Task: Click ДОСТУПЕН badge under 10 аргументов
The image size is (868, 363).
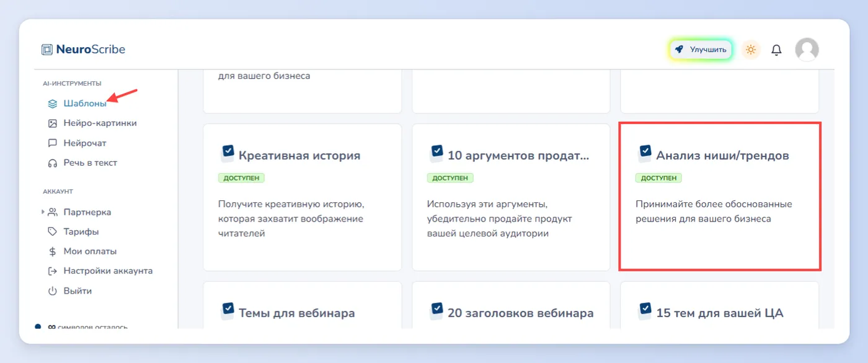Action: pos(450,178)
